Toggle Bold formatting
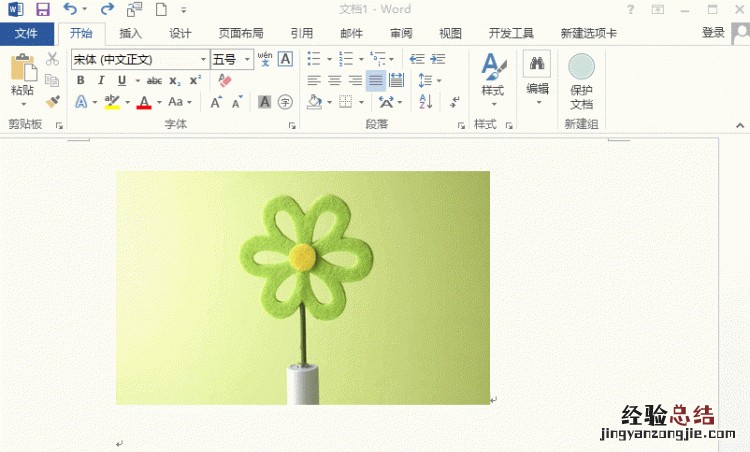Viewport: 750px width, 452px height. click(81, 81)
